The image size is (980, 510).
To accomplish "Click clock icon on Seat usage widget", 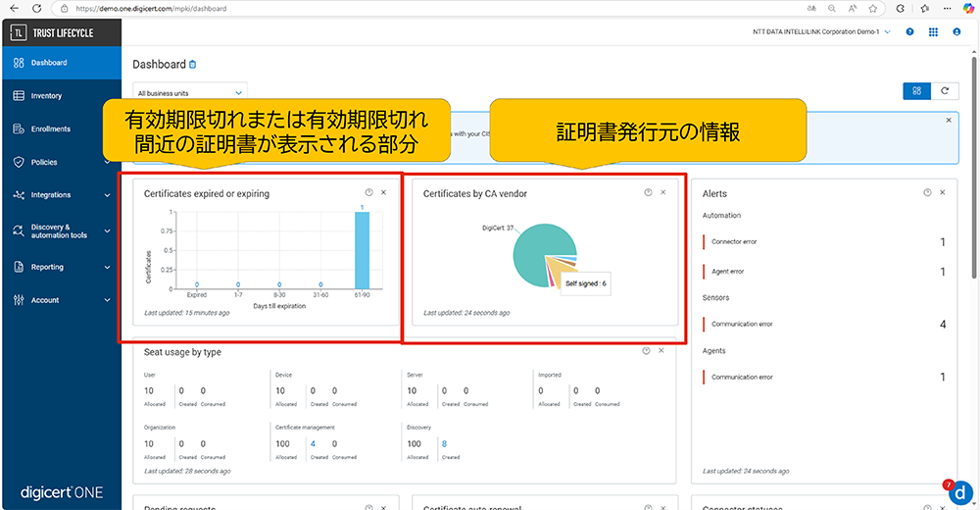I will [646, 351].
